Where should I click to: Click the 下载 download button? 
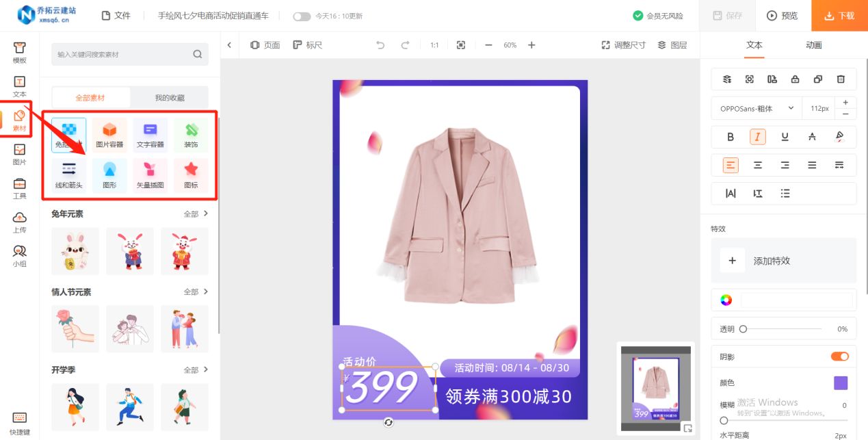pos(839,15)
